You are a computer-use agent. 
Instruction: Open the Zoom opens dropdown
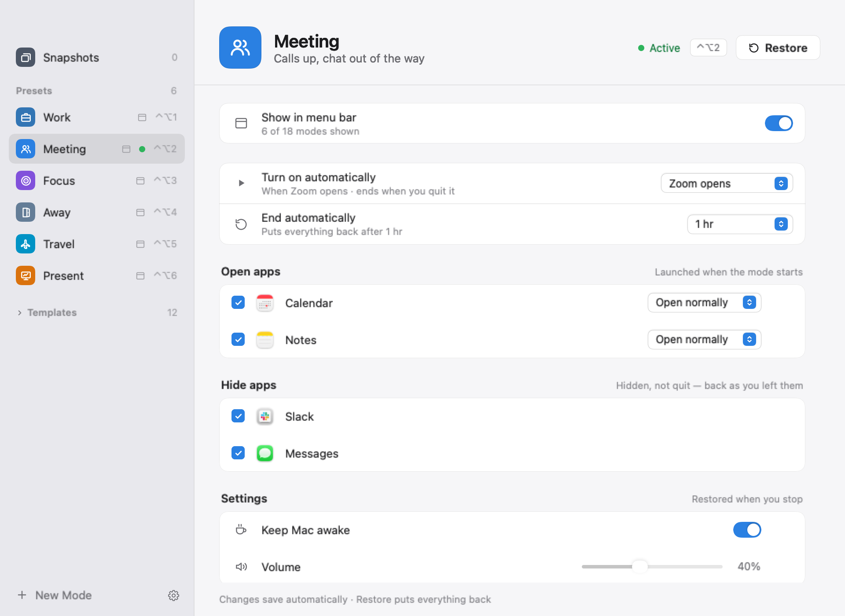pyautogui.click(x=727, y=183)
